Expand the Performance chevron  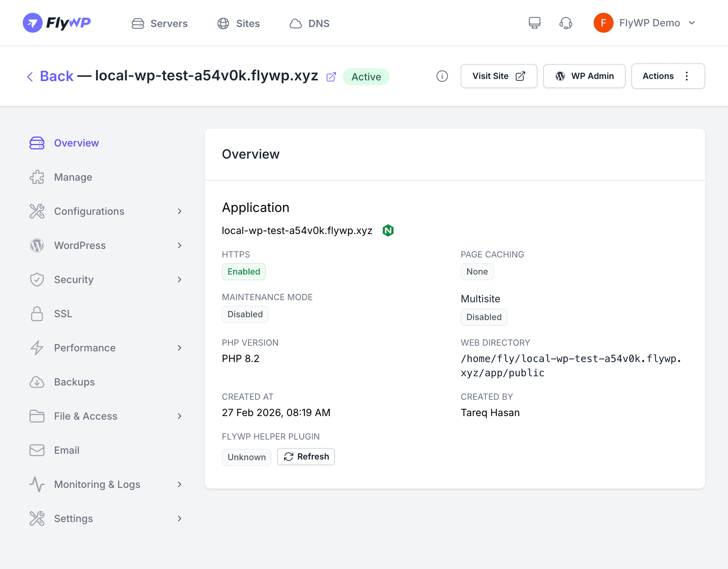tap(180, 348)
